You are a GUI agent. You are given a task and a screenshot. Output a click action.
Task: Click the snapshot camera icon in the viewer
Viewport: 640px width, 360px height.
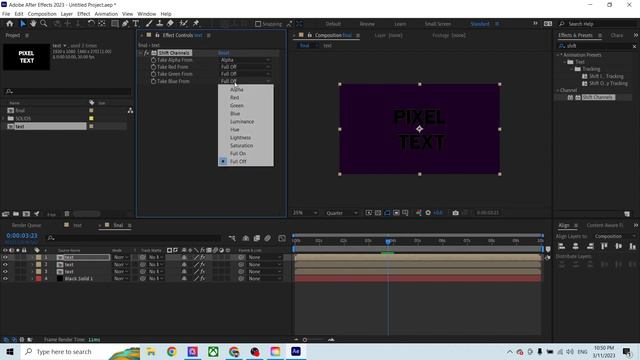click(456, 213)
